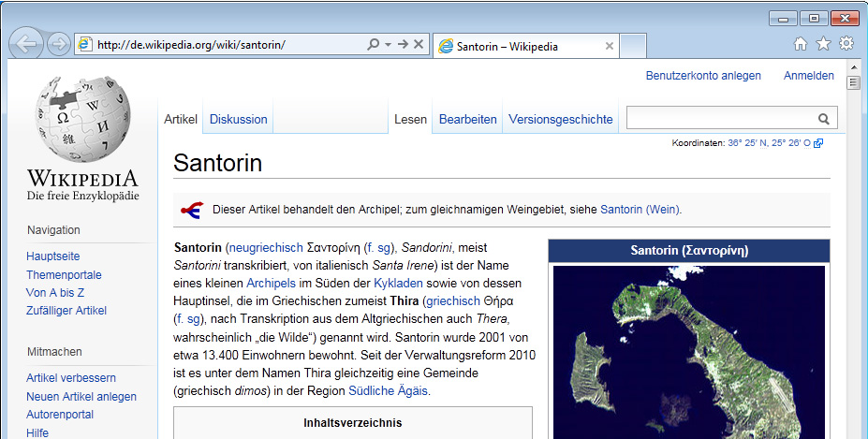Open the Versionsgeschichte tab
The height and width of the screenshot is (439, 868).
[560, 119]
